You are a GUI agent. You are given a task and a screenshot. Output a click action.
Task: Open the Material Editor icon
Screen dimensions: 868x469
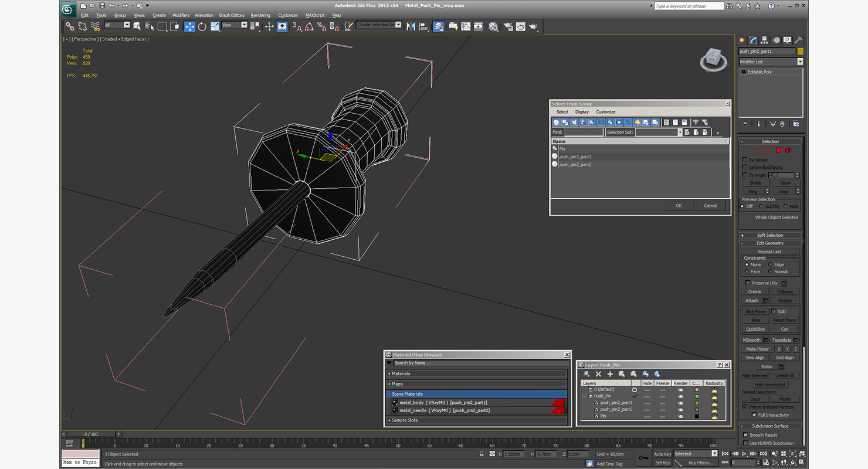pos(493,26)
